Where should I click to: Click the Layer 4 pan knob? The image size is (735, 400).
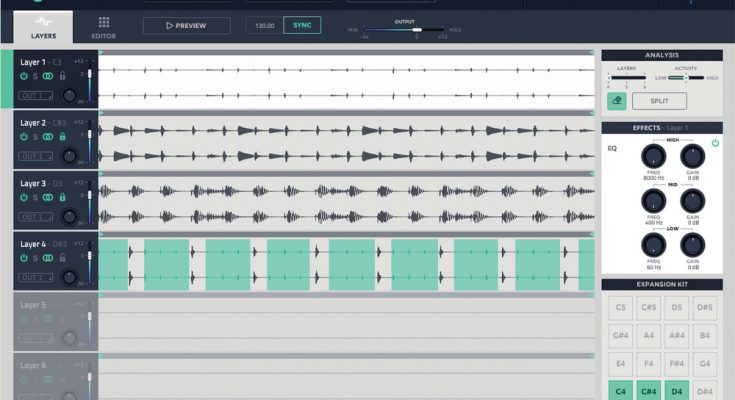click(69, 277)
